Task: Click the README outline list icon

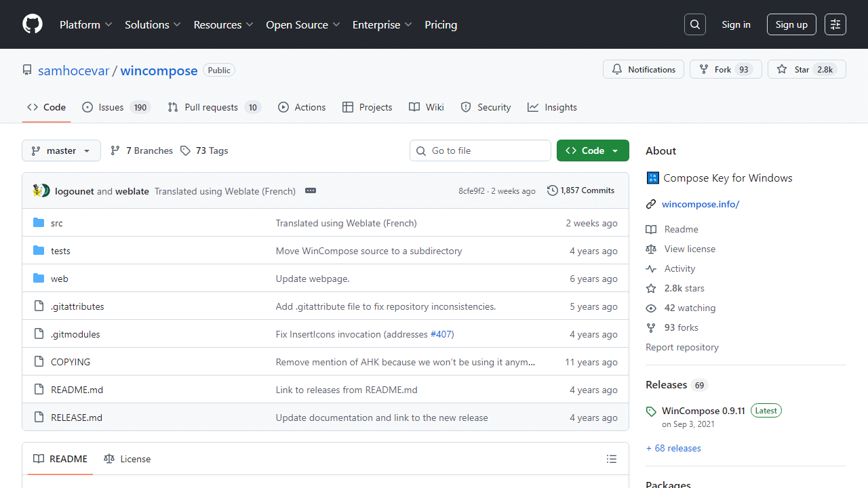Action: click(x=612, y=459)
